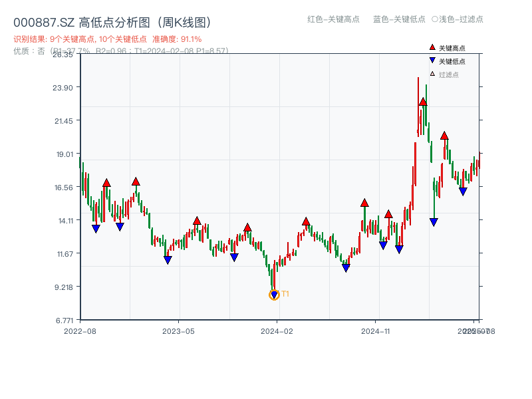Click the first red high triangle after 2024-02
532x399 pixels.
point(306,222)
